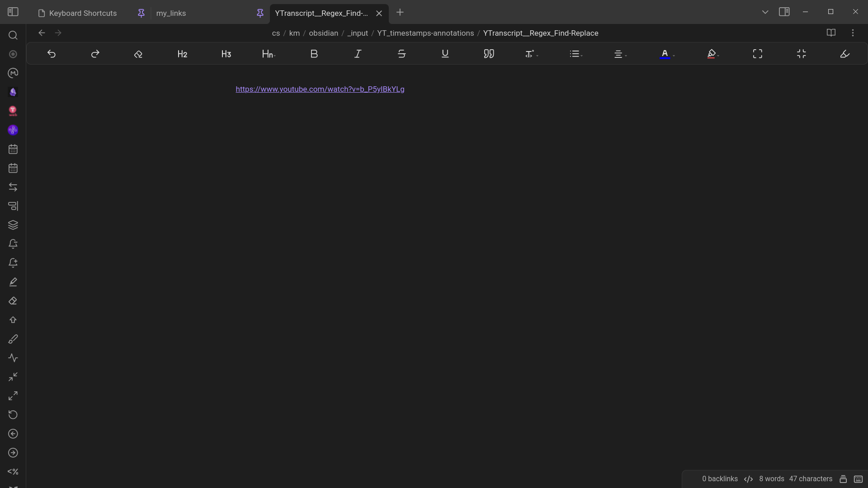Viewport: 868px width, 488px height.
Task: Click the font color A swatch
Action: pos(665,54)
